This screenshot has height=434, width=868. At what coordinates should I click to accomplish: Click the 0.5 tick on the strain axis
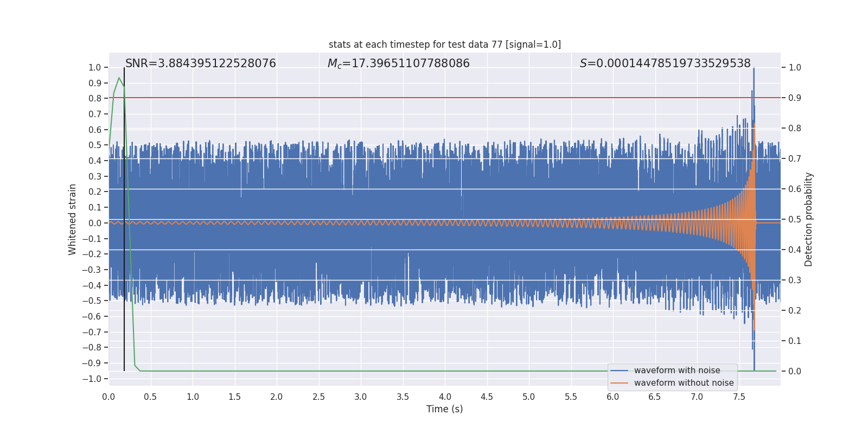pyautogui.click(x=94, y=145)
